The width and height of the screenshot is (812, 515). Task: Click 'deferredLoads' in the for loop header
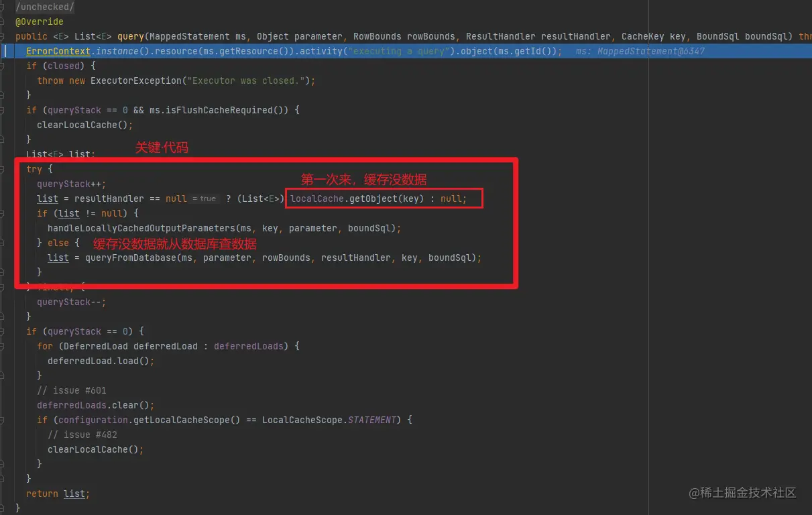249,346
